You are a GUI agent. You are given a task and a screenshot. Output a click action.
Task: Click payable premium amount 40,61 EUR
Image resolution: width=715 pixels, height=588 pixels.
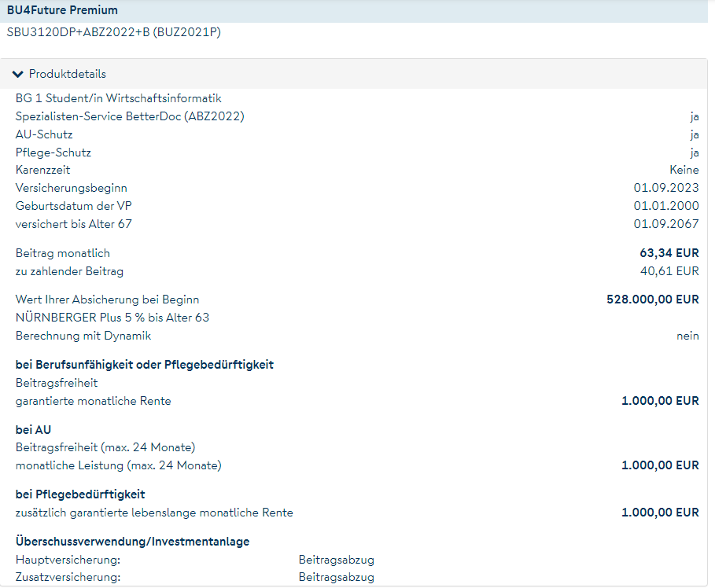(x=669, y=271)
